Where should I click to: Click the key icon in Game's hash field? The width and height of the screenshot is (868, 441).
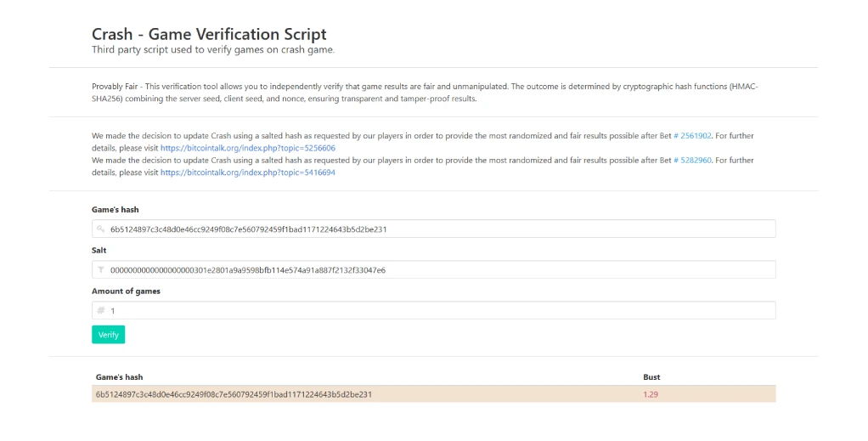101,229
